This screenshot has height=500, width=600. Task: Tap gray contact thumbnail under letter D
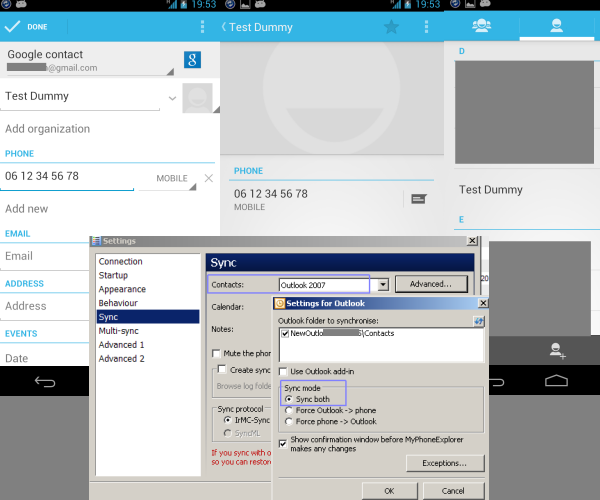524,112
